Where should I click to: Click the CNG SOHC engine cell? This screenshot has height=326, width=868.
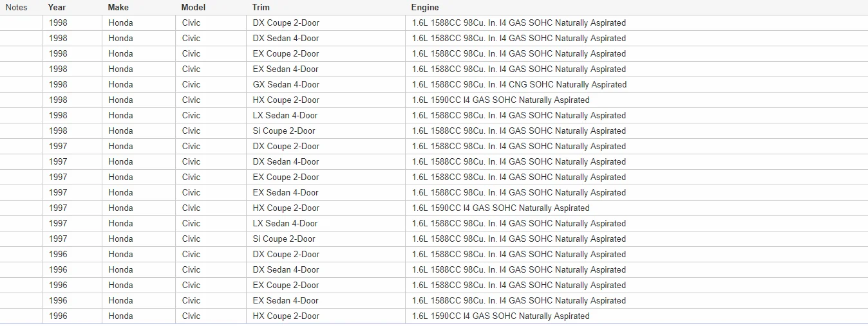[519, 84]
